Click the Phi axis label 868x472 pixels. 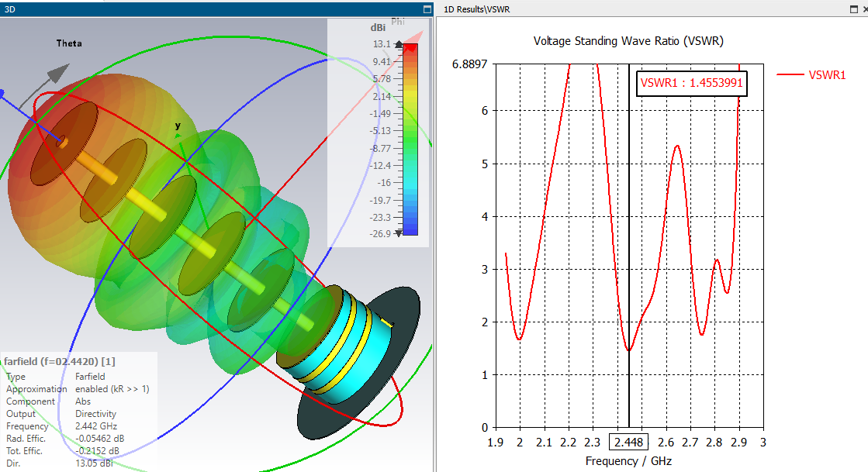pyautogui.click(x=397, y=22)
